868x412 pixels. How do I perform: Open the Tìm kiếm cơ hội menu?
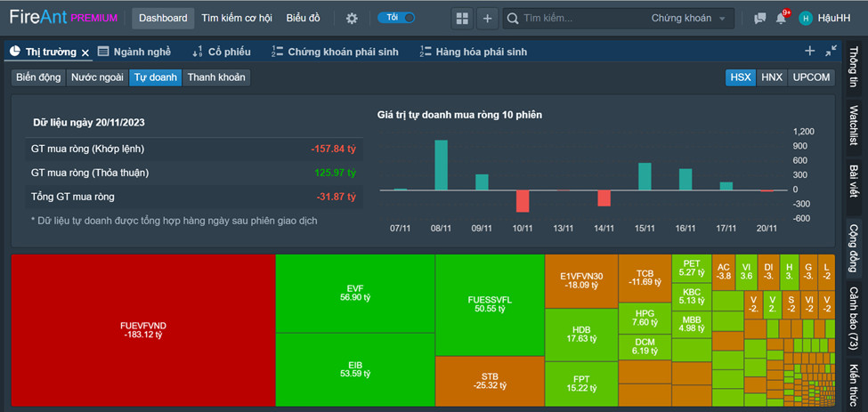pos(237,19)
